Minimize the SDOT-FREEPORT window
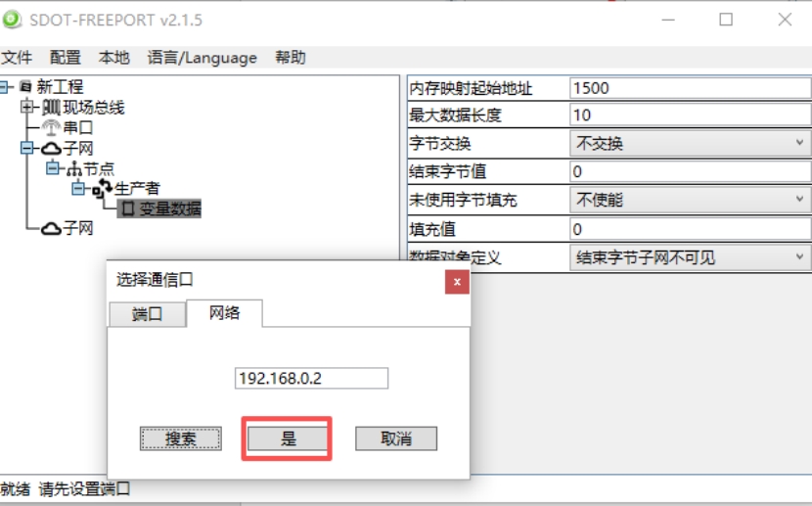 coord(668,20)
